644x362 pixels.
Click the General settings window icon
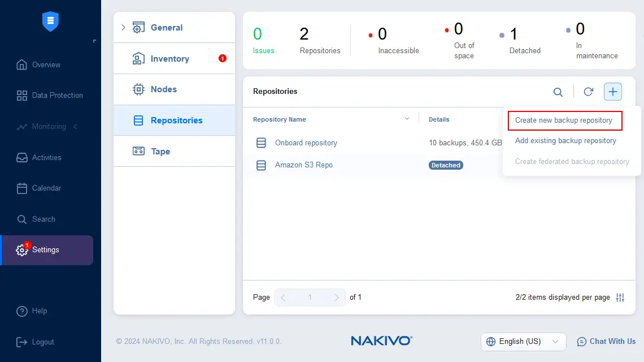pyautogui.click(x=138, y=28)
